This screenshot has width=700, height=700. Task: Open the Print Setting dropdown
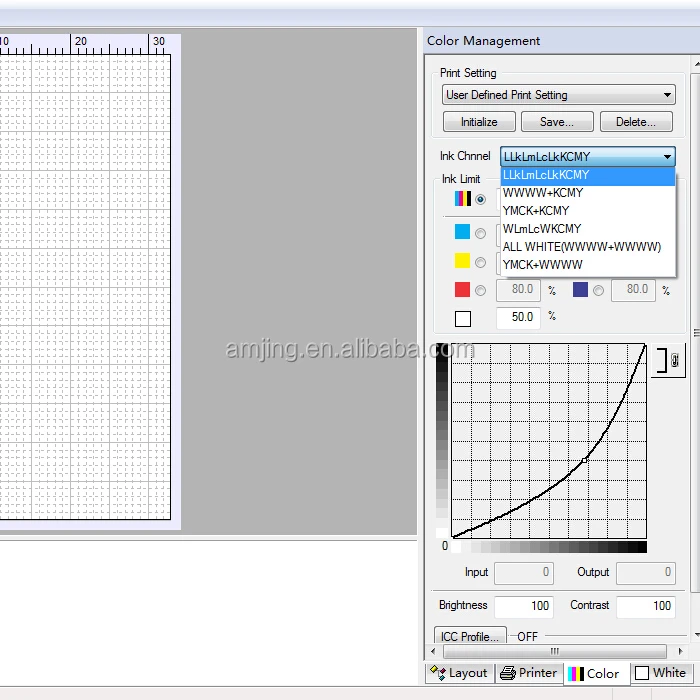(559, 95)
